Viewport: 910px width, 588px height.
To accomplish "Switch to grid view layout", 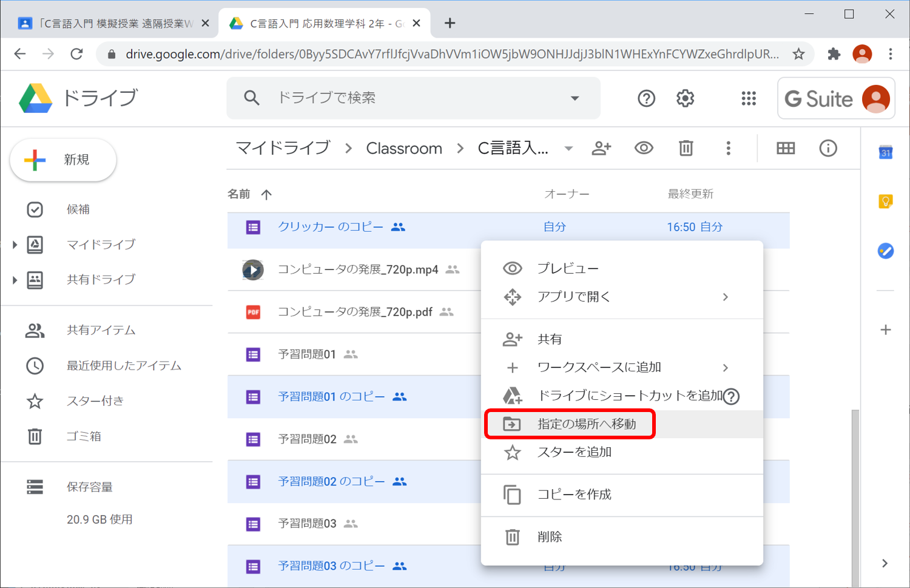I will point(786,148).
